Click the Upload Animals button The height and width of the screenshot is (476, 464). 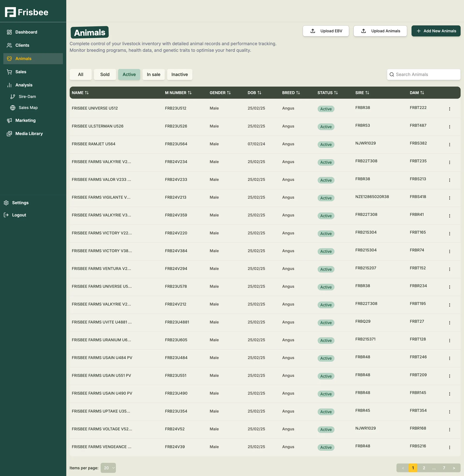[x=380, y=31]
